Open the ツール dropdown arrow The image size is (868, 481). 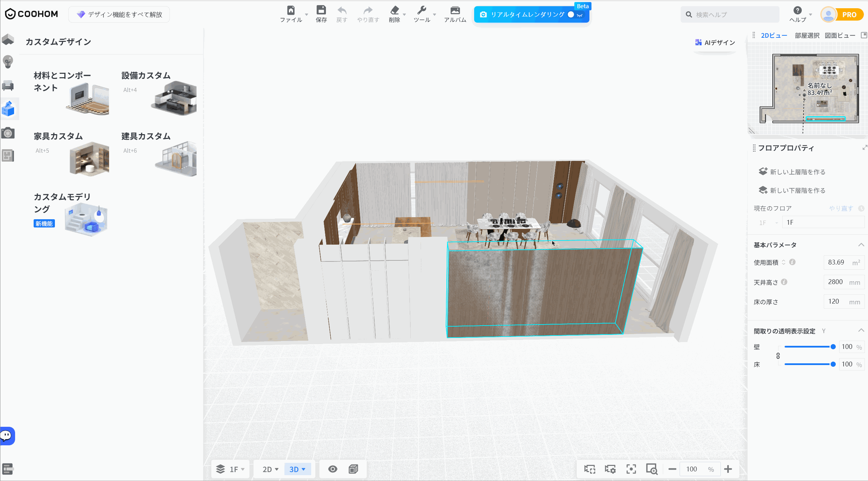point(434,14)
